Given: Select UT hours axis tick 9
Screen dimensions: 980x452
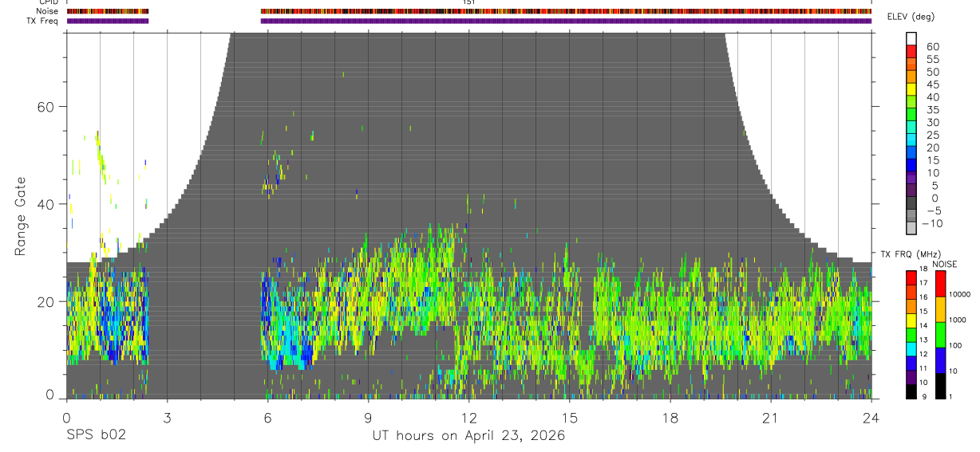Looking at the screenshot, I should (x=368, y=417).
